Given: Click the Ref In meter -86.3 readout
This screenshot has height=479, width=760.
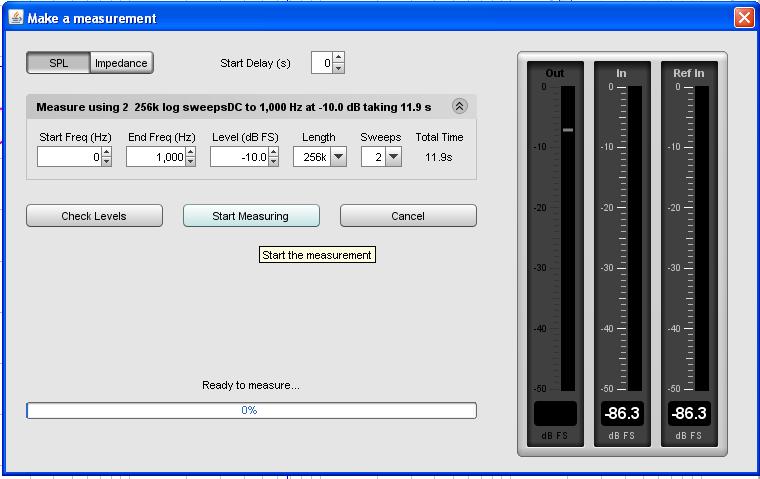Looking at the screenshot, I should pyautogui.click(x=689, y=414).
